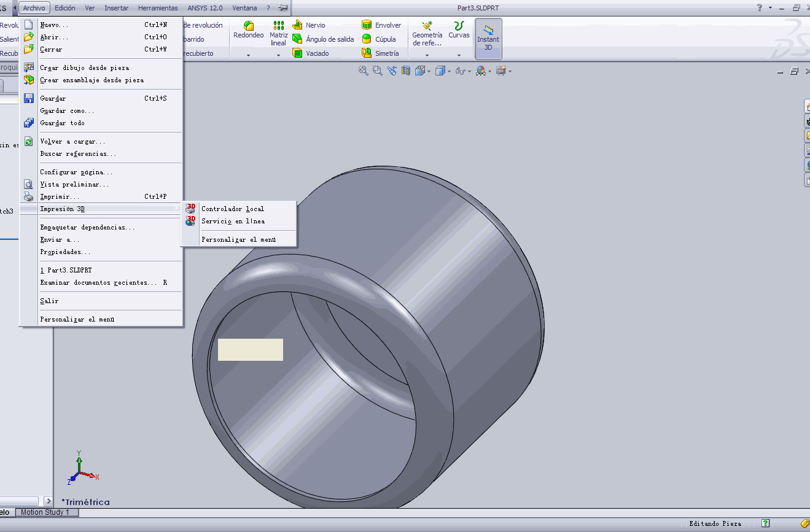Select the Cúpula dome tool
810x532 pixels.
[379, 39]
